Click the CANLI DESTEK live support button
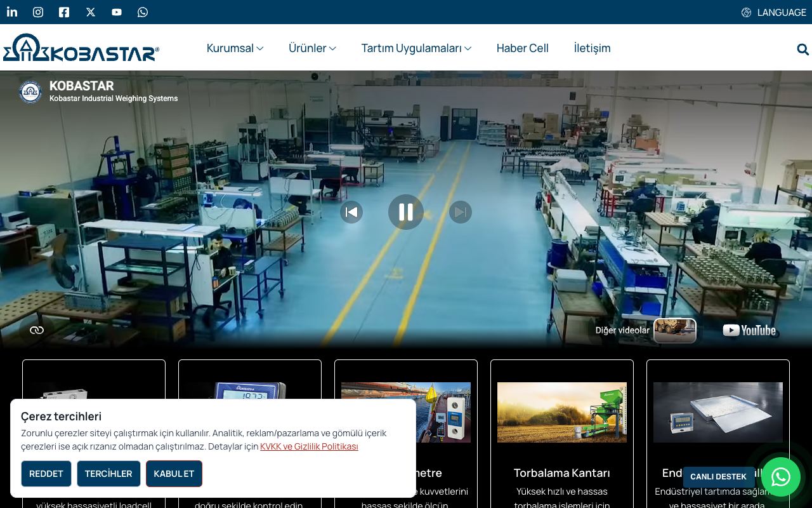Image resolution: width=812 pixels, height=508 pixels. pos(719,477)
